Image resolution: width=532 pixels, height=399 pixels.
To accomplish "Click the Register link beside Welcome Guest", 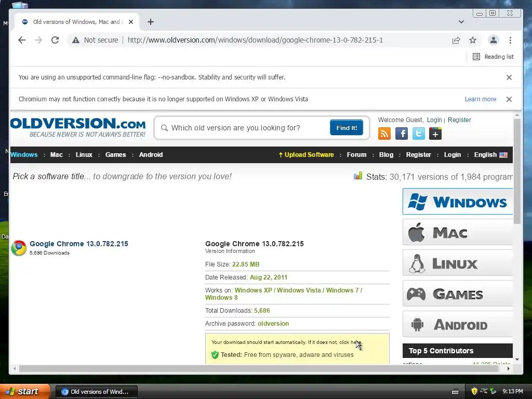I will (459, 120).
